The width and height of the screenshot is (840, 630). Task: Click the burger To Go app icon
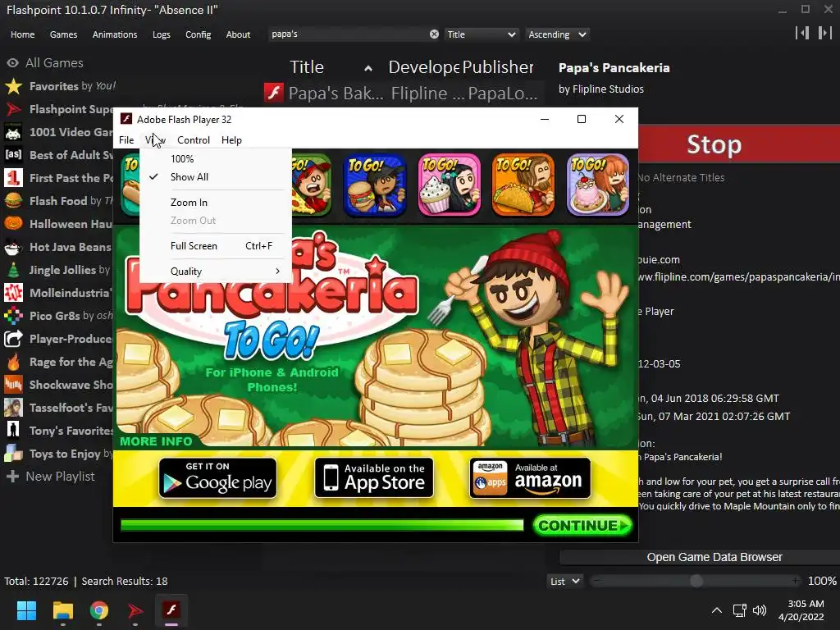(374, 185)
